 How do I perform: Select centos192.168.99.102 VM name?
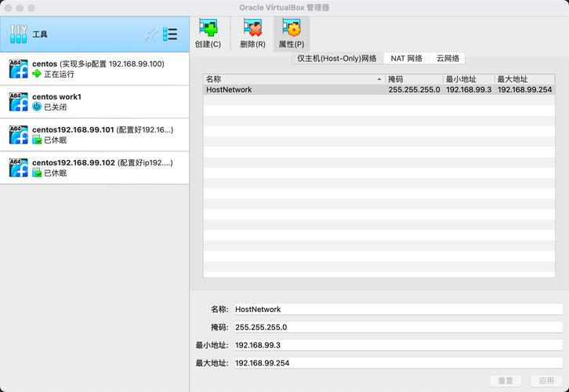[74, 162]
